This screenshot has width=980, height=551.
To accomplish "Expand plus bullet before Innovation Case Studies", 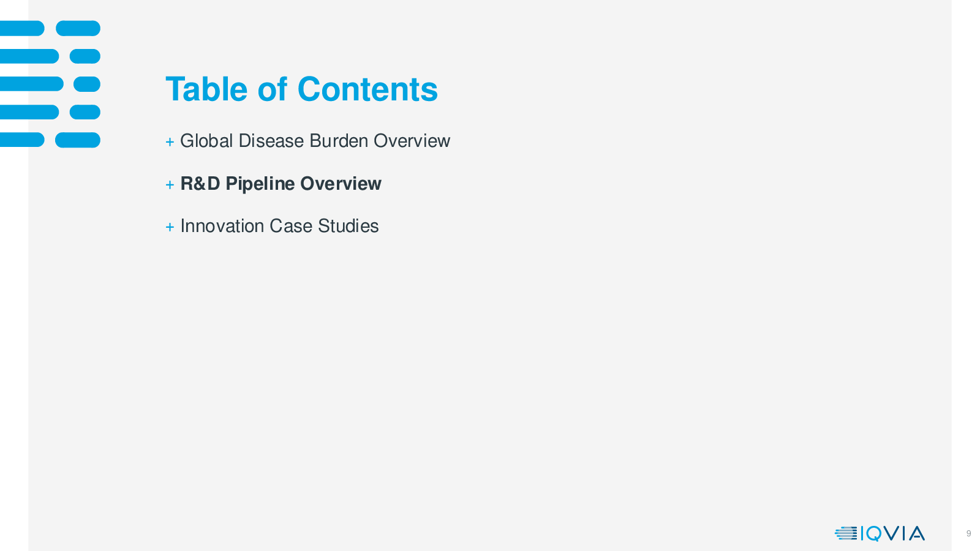I will (x=170, y=227).
